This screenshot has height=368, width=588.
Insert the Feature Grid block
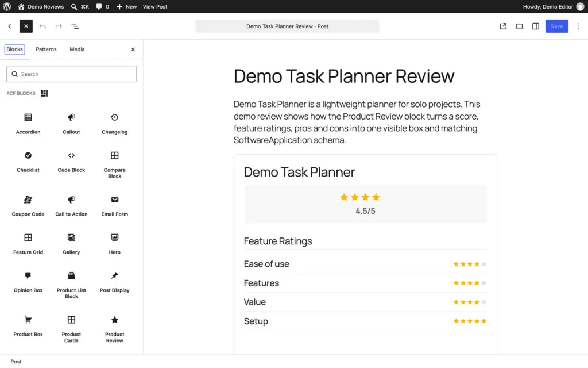(x=28, y=244)
